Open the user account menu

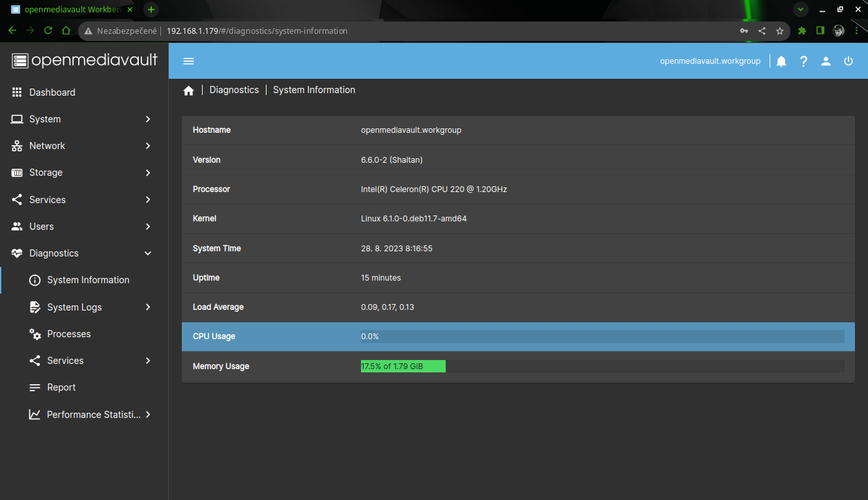click(x=826, y=61)
